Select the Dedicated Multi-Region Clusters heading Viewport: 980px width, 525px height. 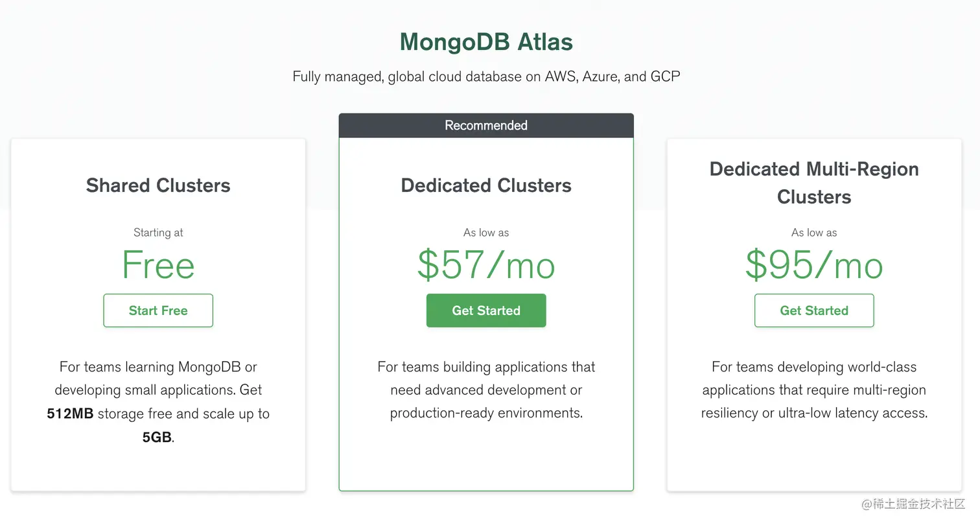pyautogui.click(x=814, y=183)
